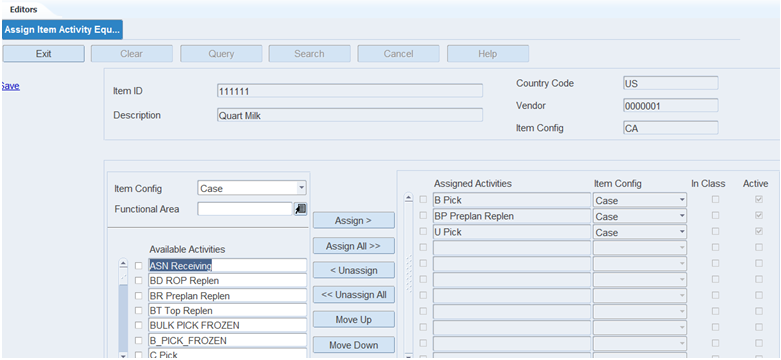Click the Available Activities scroll down arrow
Viewport: 781px width, 360px height.
[123, 356]
